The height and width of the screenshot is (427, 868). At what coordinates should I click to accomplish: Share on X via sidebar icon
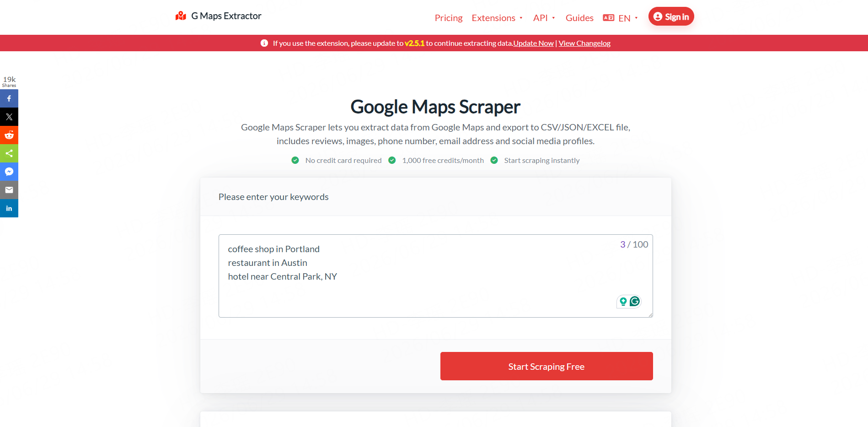coord(9,117)
